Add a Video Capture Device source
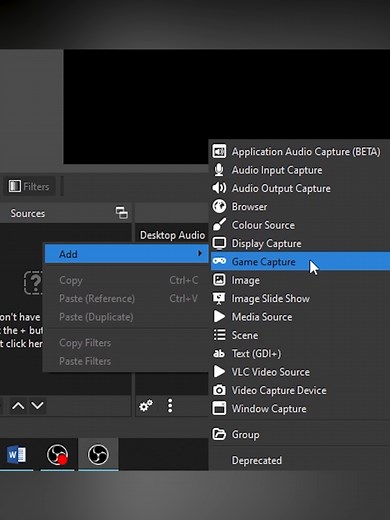This screenshot has width=390, height=520. click(300, 390)
